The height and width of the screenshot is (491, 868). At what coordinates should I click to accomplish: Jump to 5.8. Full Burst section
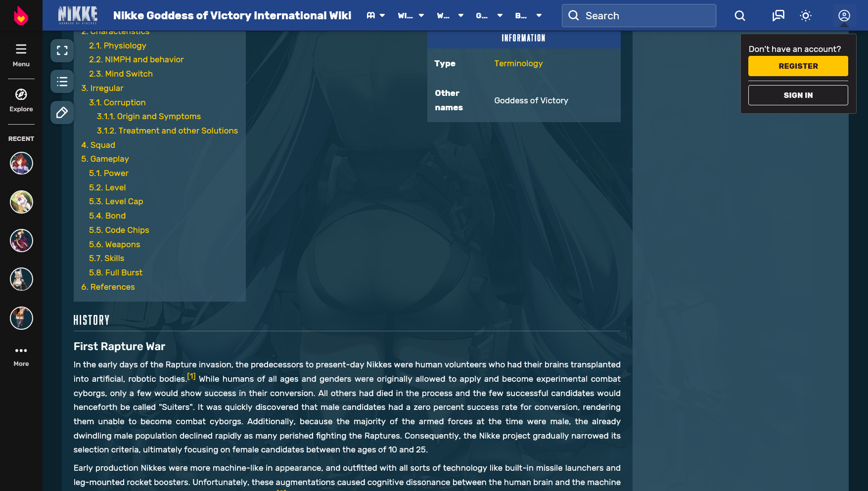coord(115,272)
